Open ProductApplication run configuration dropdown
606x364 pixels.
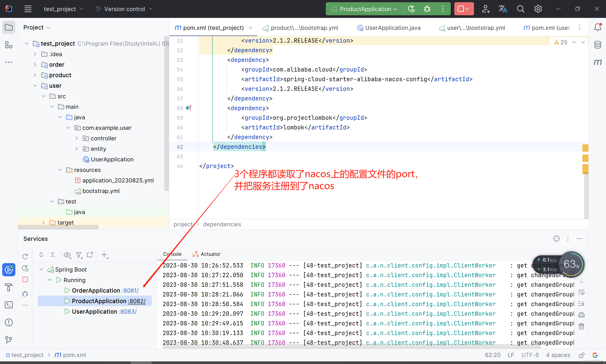coord(364,9)
